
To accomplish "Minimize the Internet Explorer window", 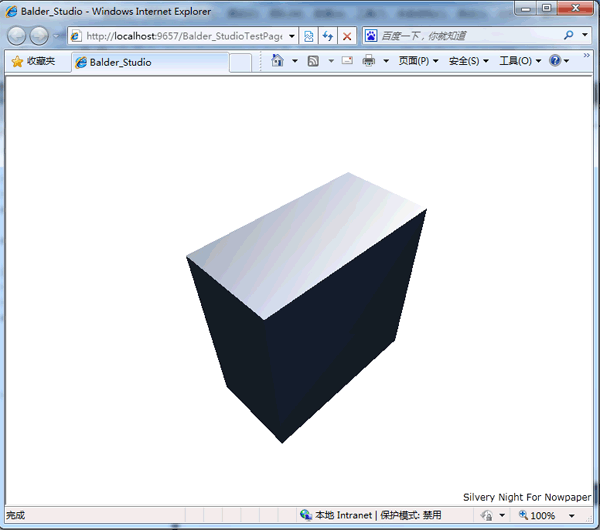I will tap(526, 8).
